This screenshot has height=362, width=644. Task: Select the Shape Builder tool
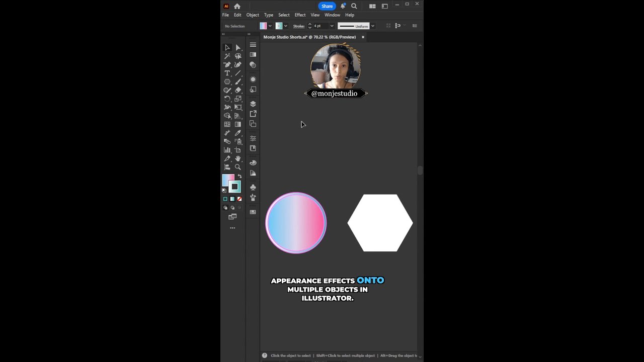[x=227, y=116]
